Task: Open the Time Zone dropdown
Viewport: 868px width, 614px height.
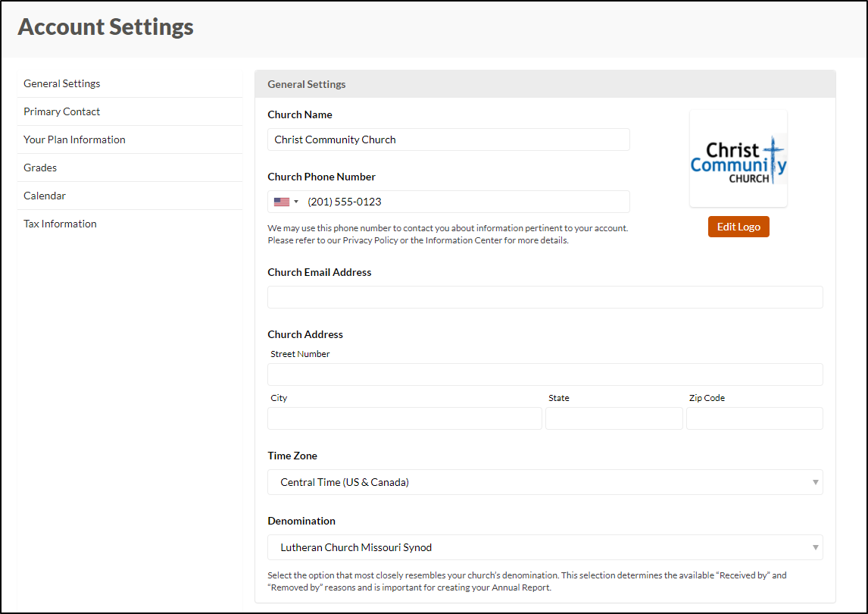Action: [545, 482]
